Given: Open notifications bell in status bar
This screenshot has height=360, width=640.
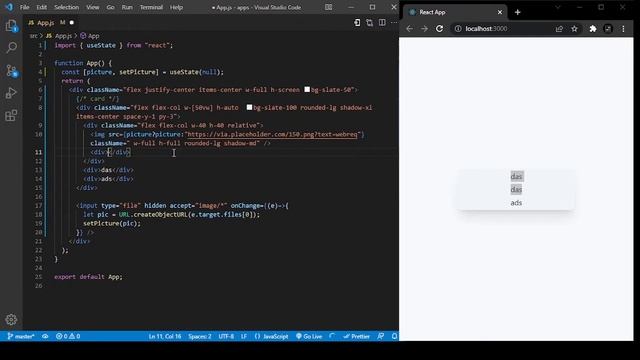Looking at the screenshot, I should tap(394, 336).
